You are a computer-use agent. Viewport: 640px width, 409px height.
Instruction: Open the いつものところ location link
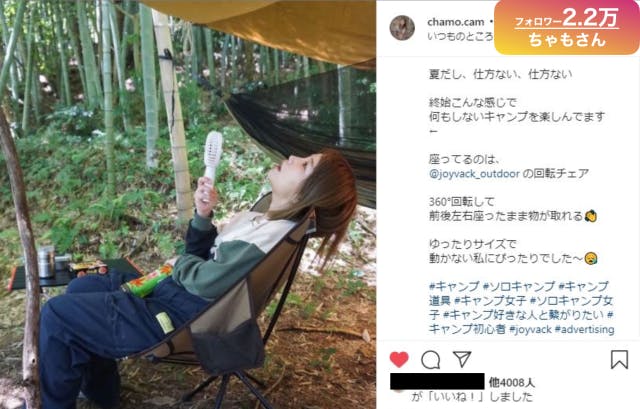pyautogui.click(x=460, y=36)
